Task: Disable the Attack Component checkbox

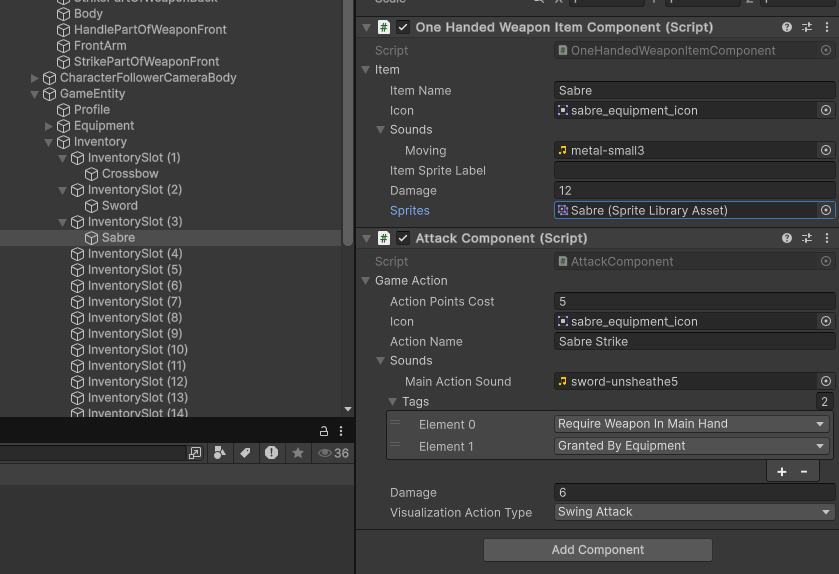Action: click(403, 238)
